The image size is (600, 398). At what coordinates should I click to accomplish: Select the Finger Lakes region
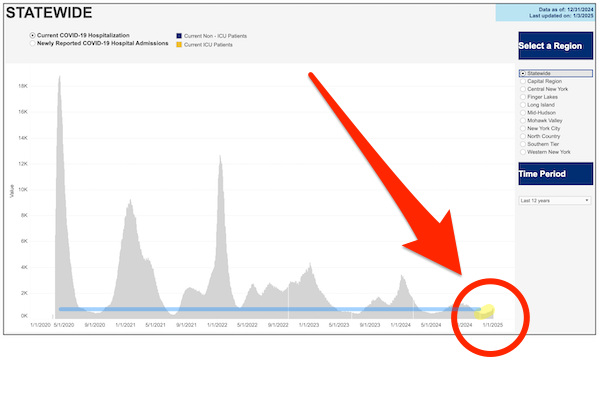(523, 97)
